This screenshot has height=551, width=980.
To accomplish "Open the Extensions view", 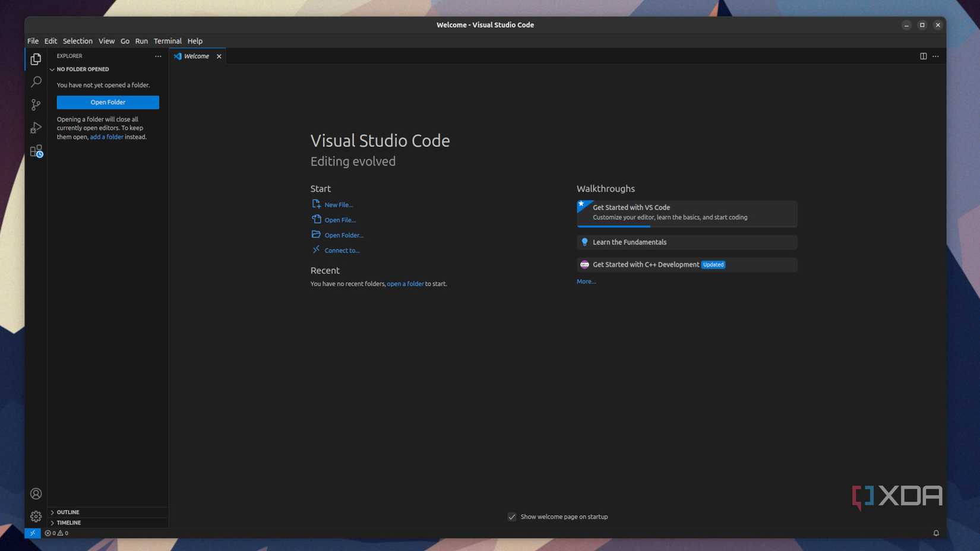I will tap(36, 151).
